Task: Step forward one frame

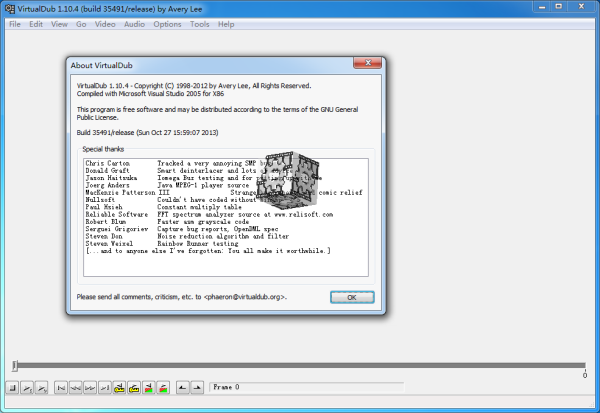Action: click(90, 388)
